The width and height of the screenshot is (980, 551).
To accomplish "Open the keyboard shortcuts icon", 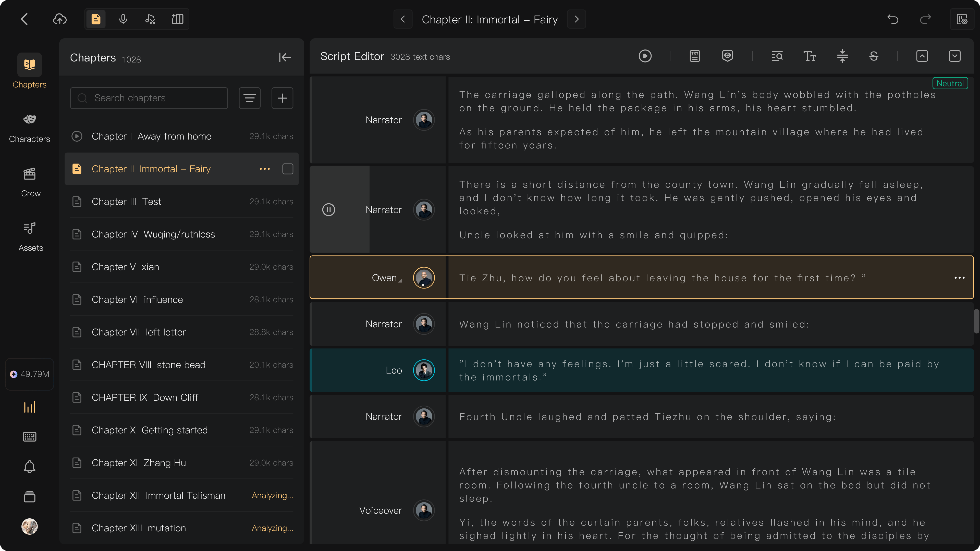I will click(29, 436).
